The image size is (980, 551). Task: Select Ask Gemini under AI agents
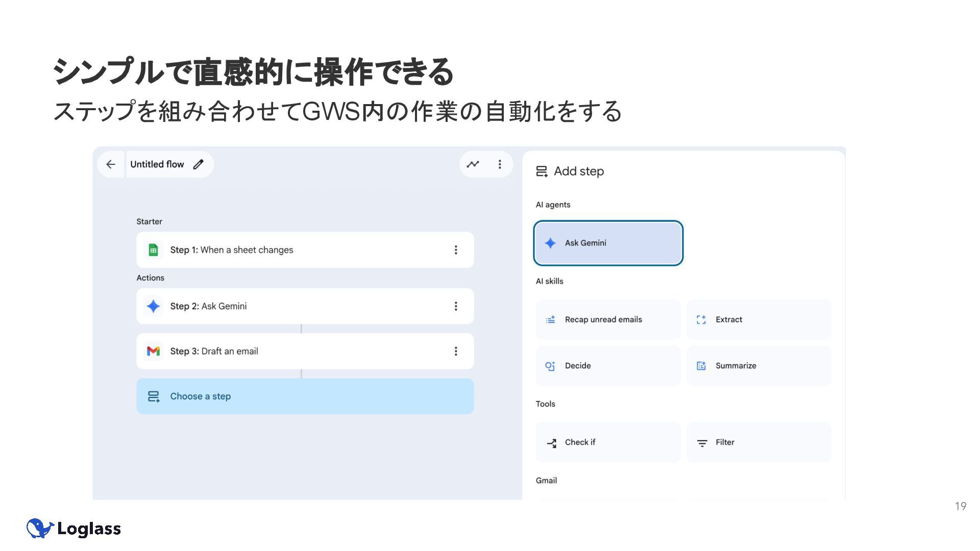coord(608,243)
